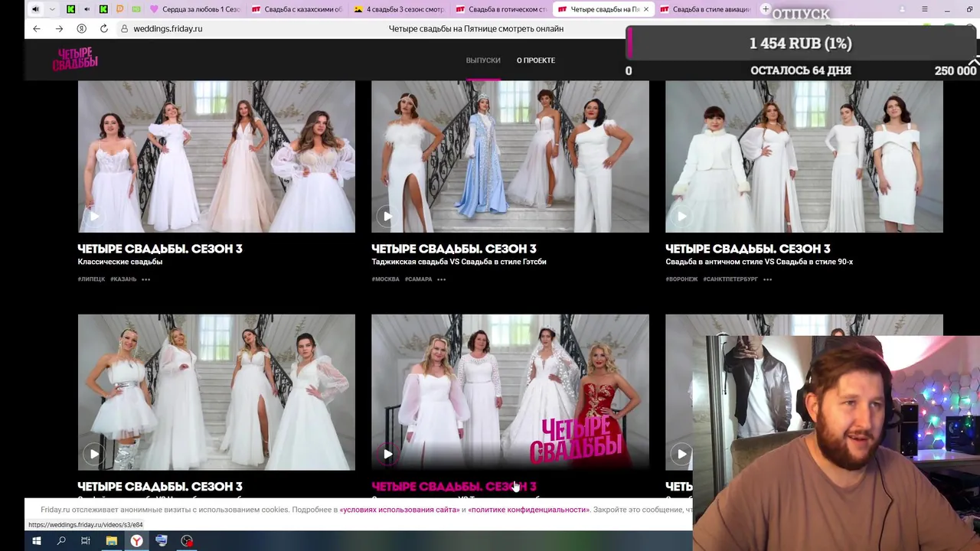The width and height of the screenshot is (980, 551).
Task: Open the thumbnail with red dress bride
Action: click(x=510, y=392)
